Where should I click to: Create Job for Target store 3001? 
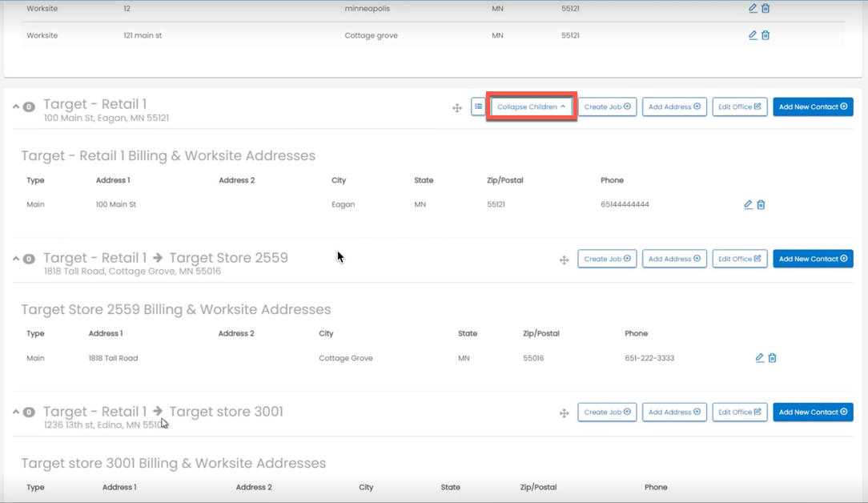[607, 412]
